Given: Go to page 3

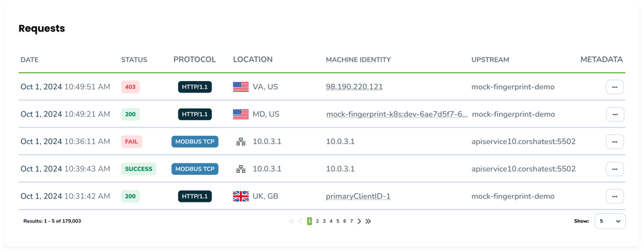Looking at the screenshot, I should point(324,221).
